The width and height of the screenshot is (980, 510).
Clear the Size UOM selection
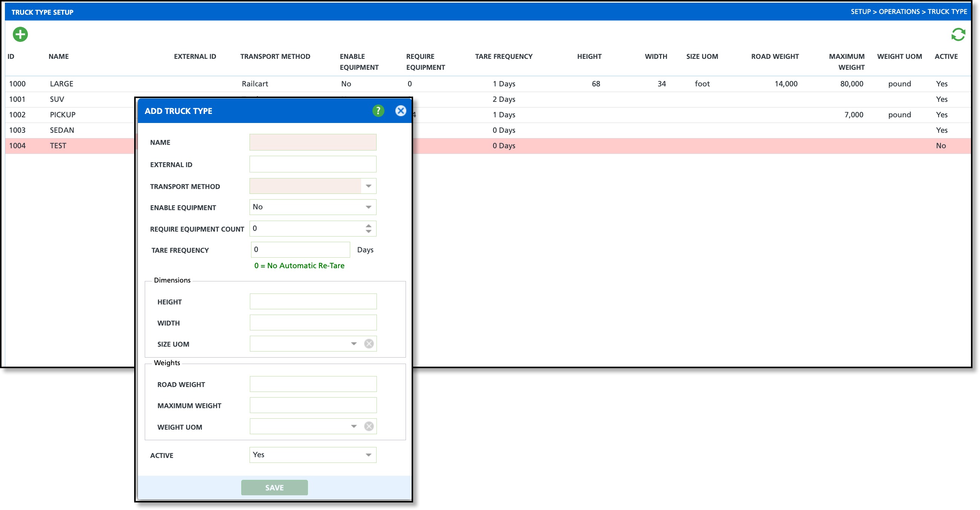369,344
